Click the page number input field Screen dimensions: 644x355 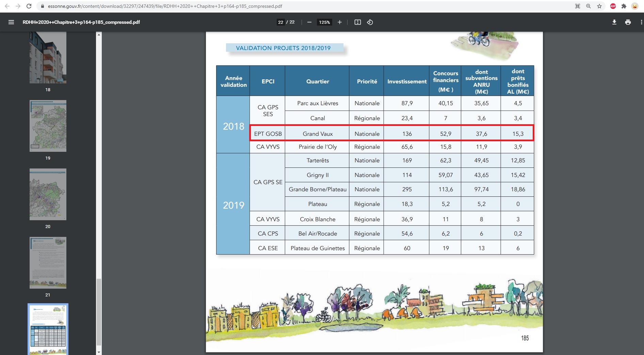coord(280,22)
